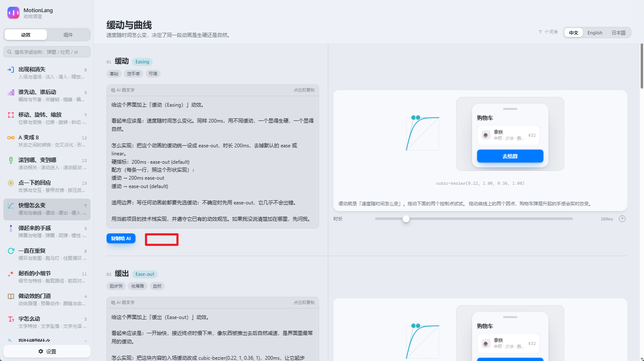Click the curve icon for 快慢怎么变
This screenshot has height=361, width=644.
11,206
